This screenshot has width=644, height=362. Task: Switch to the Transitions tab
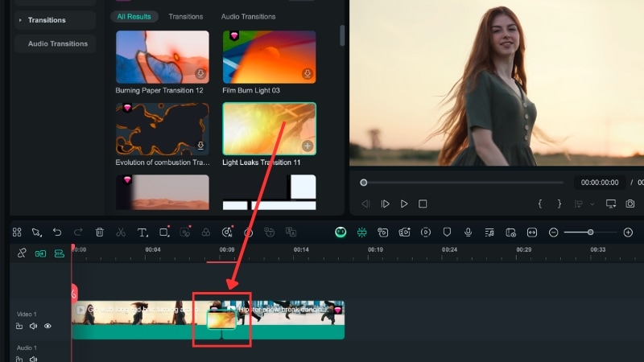(186, 16)
